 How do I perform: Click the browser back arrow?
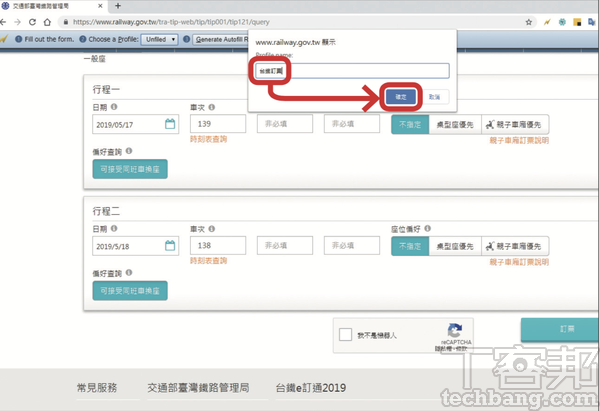coord(3,22)
